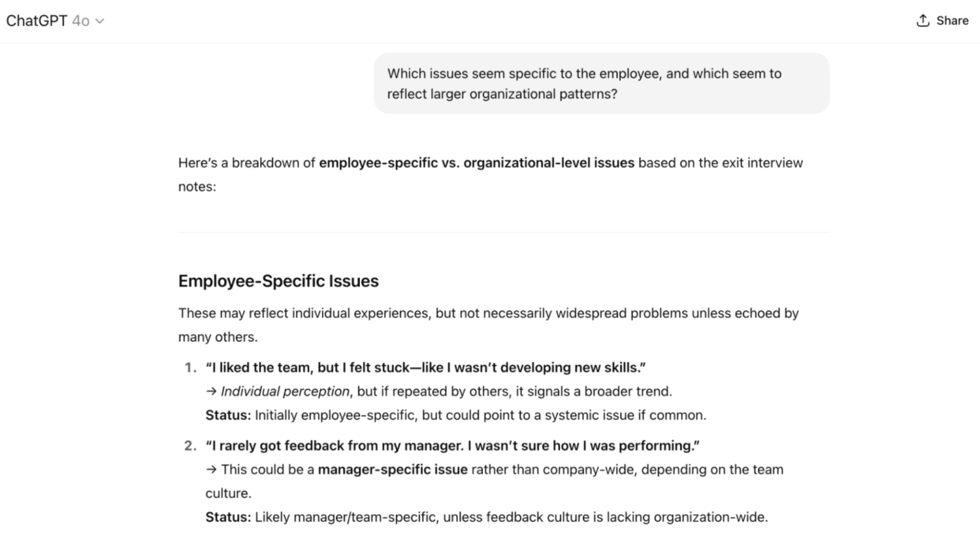
Task: Click the first "Status:" label
Action: click(x=227, y=415)
